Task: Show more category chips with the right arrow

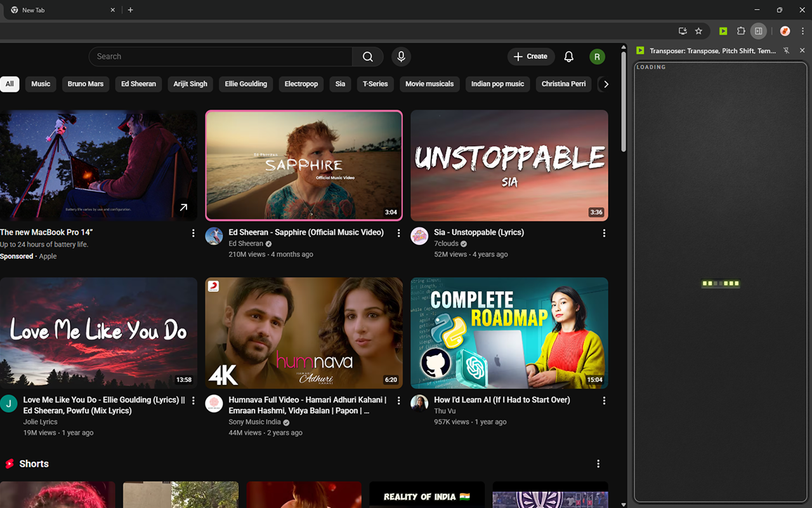Action: (x=606, y=84)
